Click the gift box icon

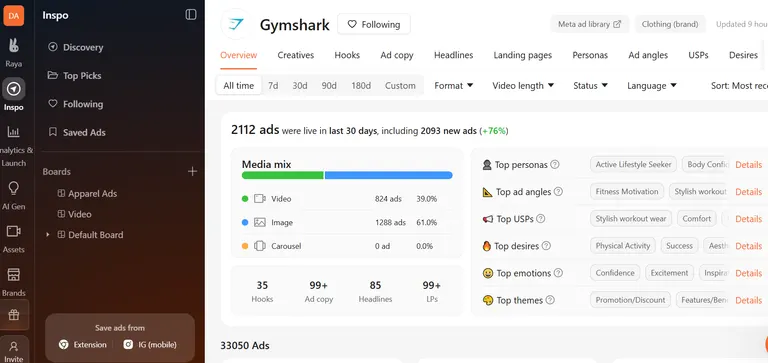pos(14,315)
